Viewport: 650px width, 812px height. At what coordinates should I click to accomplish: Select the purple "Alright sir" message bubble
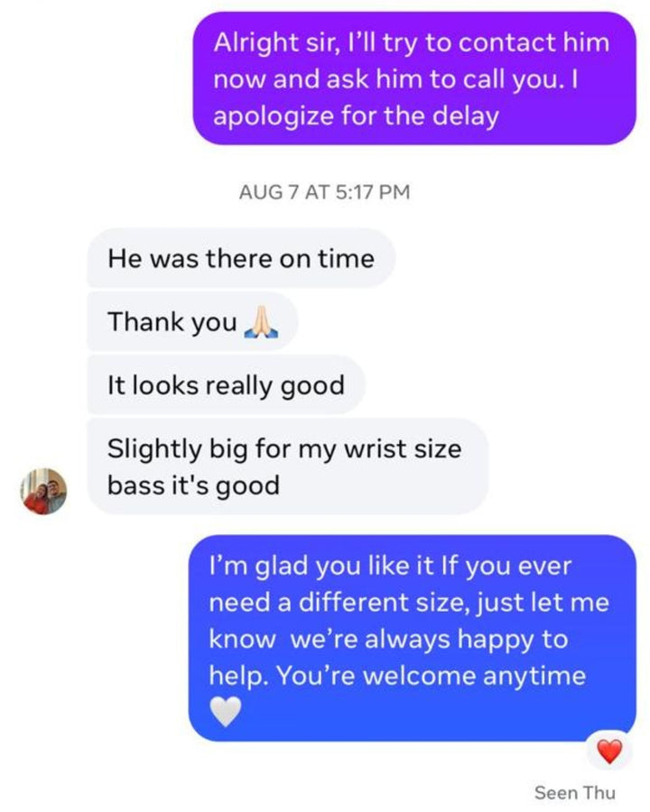click(414, 78)
